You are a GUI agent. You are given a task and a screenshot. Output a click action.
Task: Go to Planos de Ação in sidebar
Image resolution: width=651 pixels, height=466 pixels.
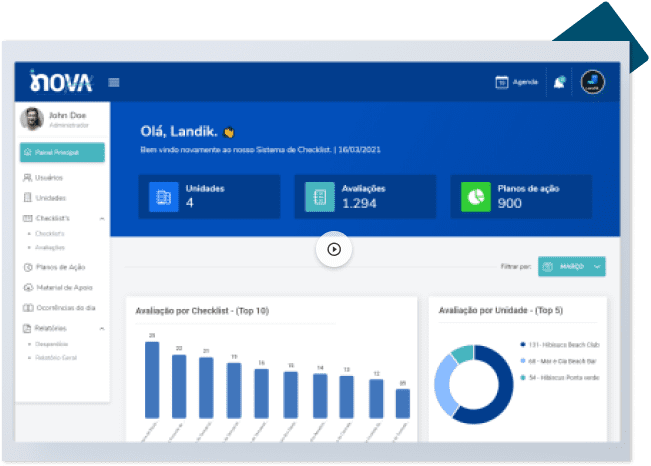click(60, 267)
